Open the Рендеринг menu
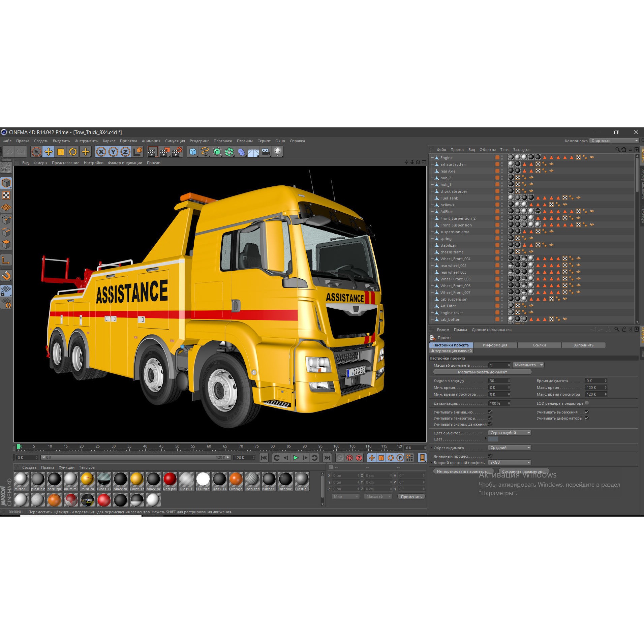Viewport: 644px width, 644px height. 199,141
